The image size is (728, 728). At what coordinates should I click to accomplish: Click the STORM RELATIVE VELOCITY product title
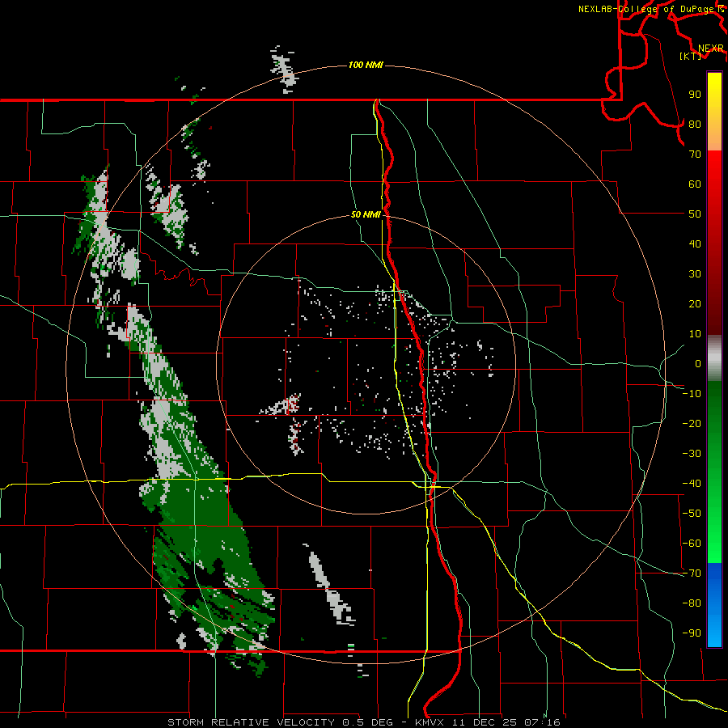(251, 722)
